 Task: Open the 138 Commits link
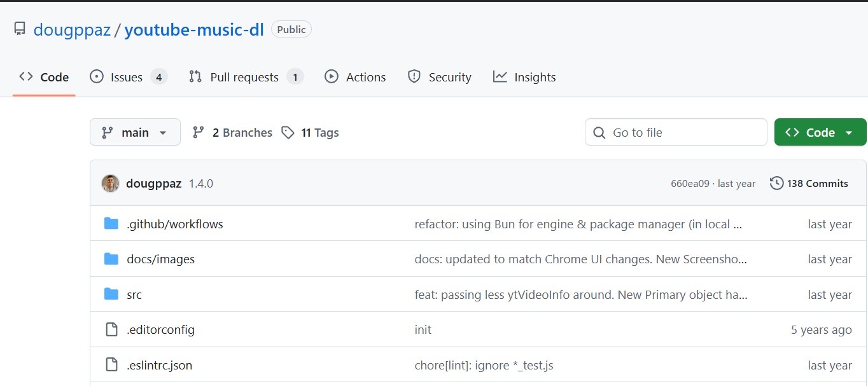[x=817, y=183]
